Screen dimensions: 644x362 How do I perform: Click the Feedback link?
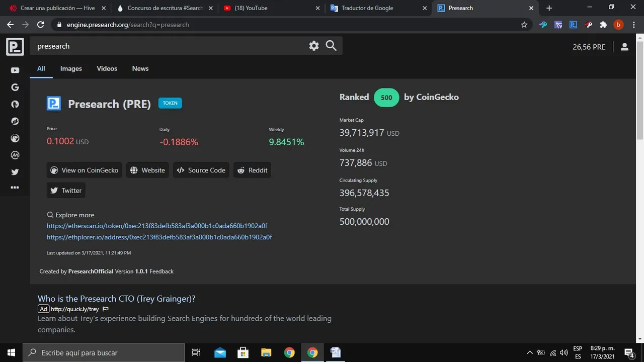click(162, 271)
